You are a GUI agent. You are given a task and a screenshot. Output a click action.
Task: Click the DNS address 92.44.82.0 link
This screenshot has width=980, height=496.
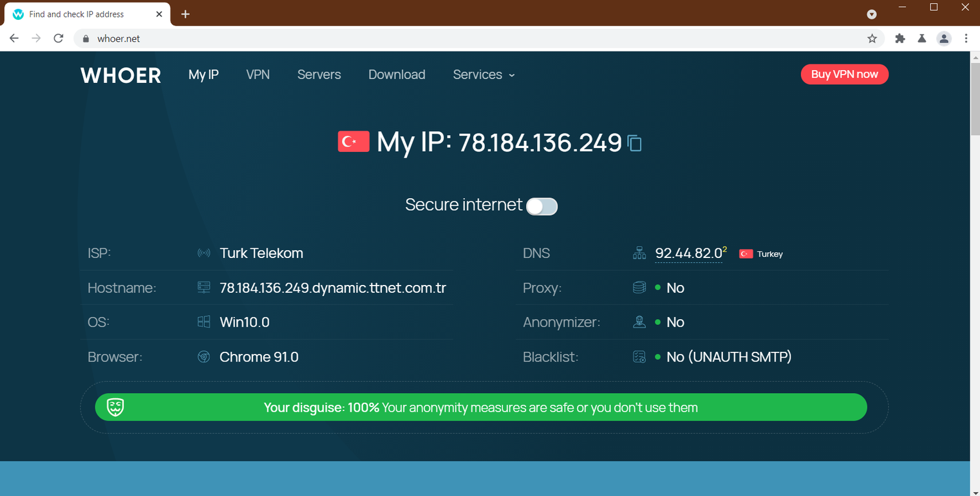[688, 253]
